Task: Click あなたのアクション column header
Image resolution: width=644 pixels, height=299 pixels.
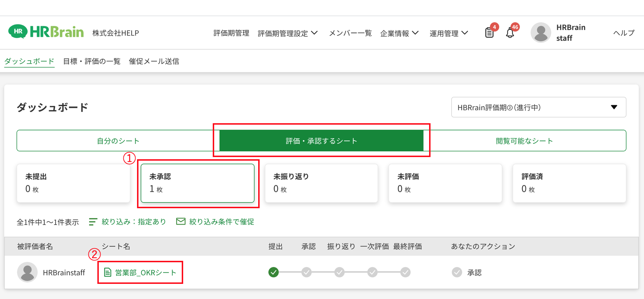Action: (483, 246)
